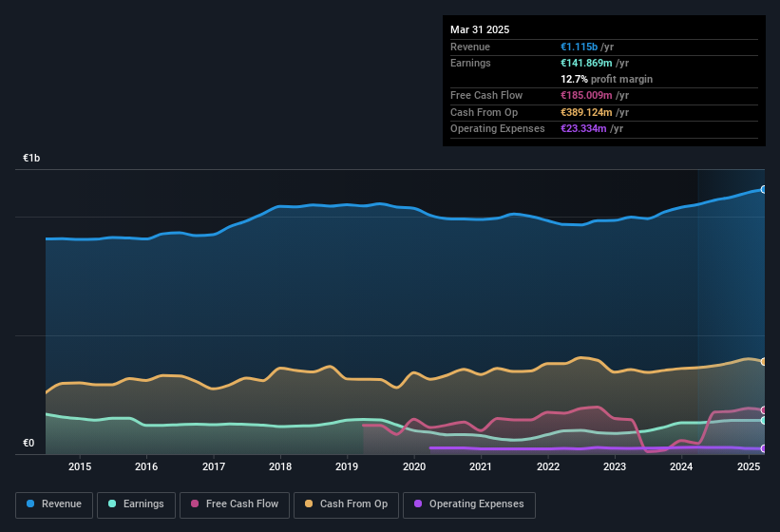Image resolution: width=780 pixels, height=532 pixels.
Task: Click the 12.7% profit margin text
Action: 606,79
